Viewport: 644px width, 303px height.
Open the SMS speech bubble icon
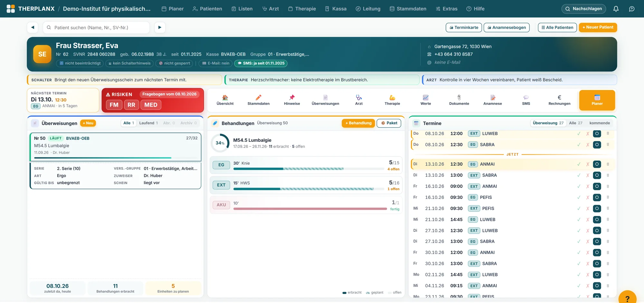coord(526,97)
